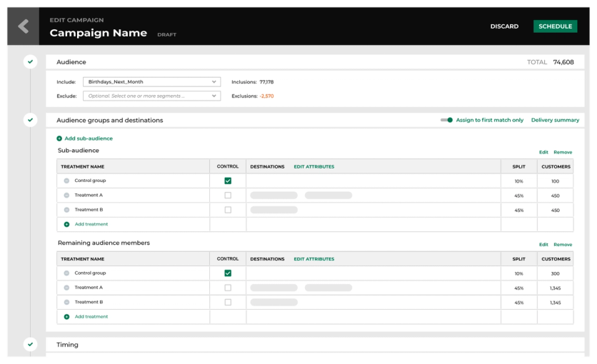
Task: Remove Control group in Remaining audience table
Action: tap(66, 273)
